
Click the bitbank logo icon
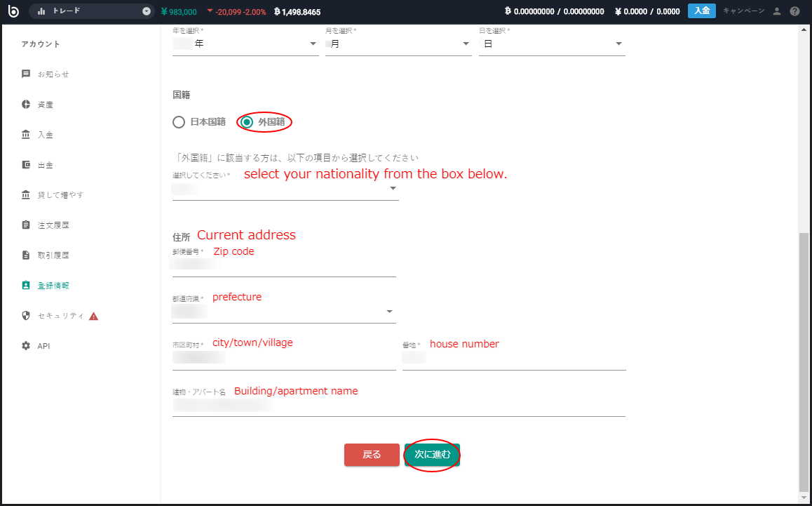(13, 11)
